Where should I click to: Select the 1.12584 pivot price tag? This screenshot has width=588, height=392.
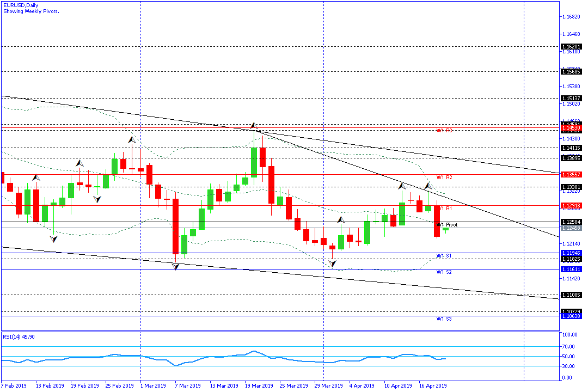[x=571, y=222]
